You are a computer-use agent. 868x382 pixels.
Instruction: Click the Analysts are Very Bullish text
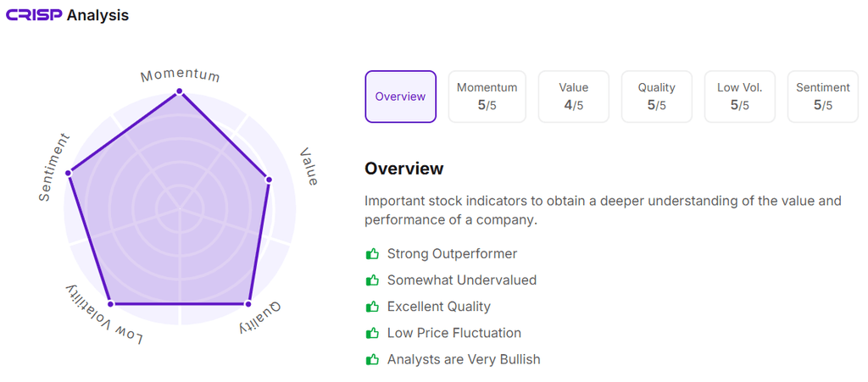pos(464,359)
